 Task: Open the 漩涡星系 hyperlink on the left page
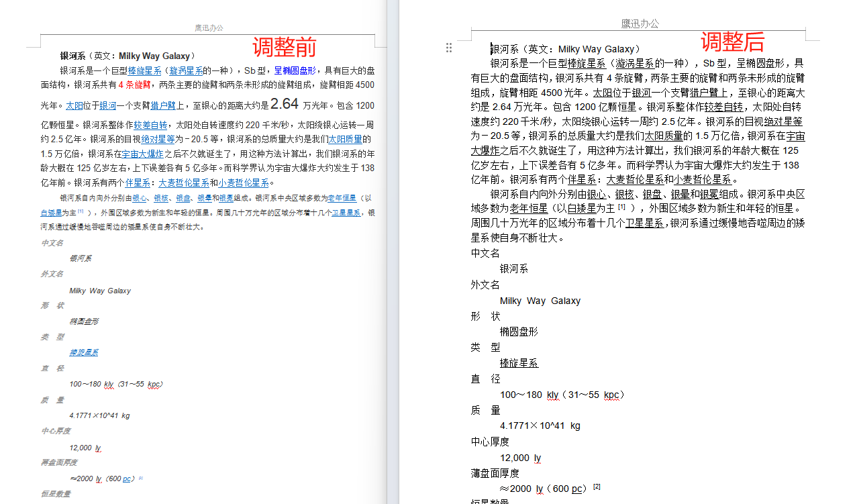[187, 70]
